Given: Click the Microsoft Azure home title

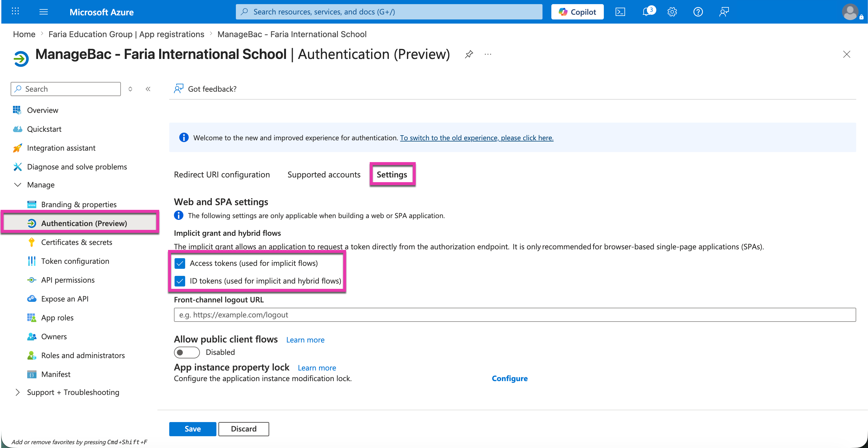Looking at the screenshot, I should point(101,12).
